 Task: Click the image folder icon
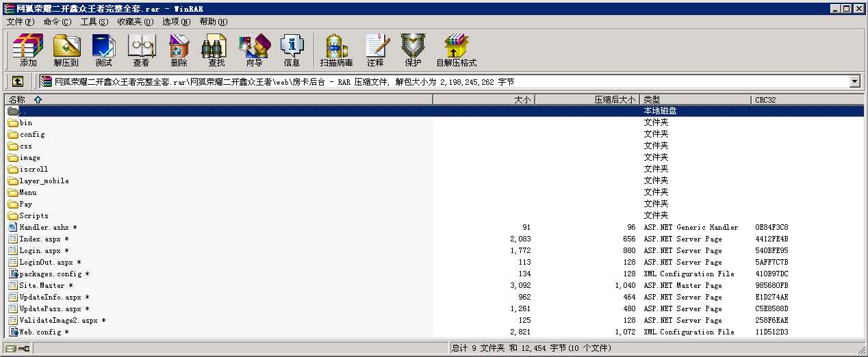[x=13, y=158]
